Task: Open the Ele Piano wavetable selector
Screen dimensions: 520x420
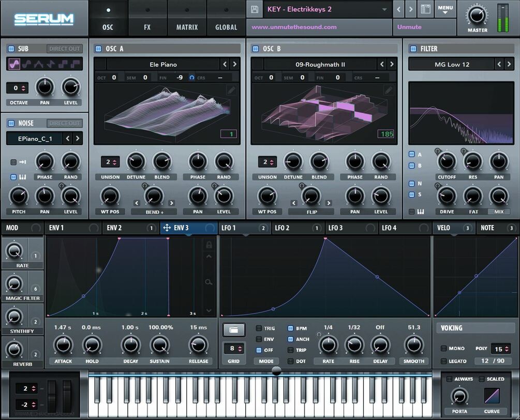Action: tap(163, 64)
